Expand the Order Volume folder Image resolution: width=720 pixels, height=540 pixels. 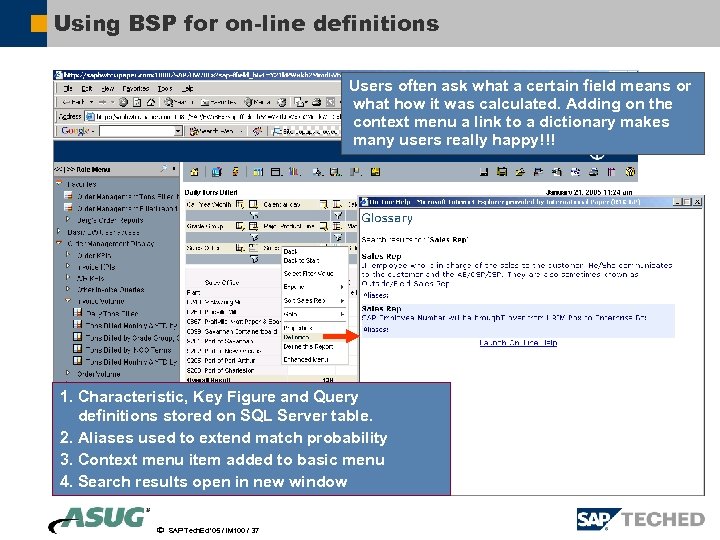pos(68,373)
